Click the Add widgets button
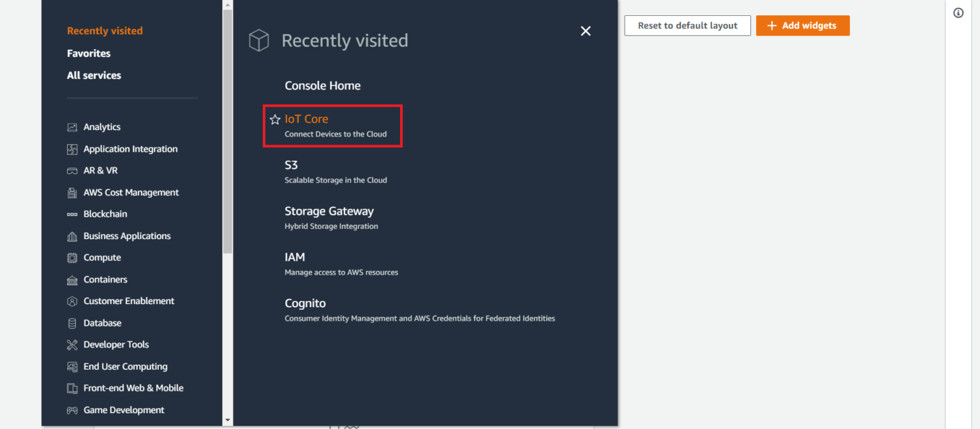980x429 pixels. click(803, 25)
